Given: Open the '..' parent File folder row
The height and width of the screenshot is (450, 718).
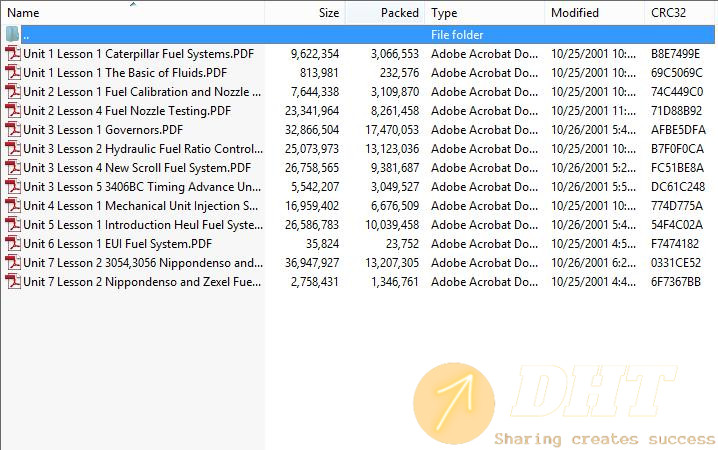Looking at the screenshot, I should [359, 35].
